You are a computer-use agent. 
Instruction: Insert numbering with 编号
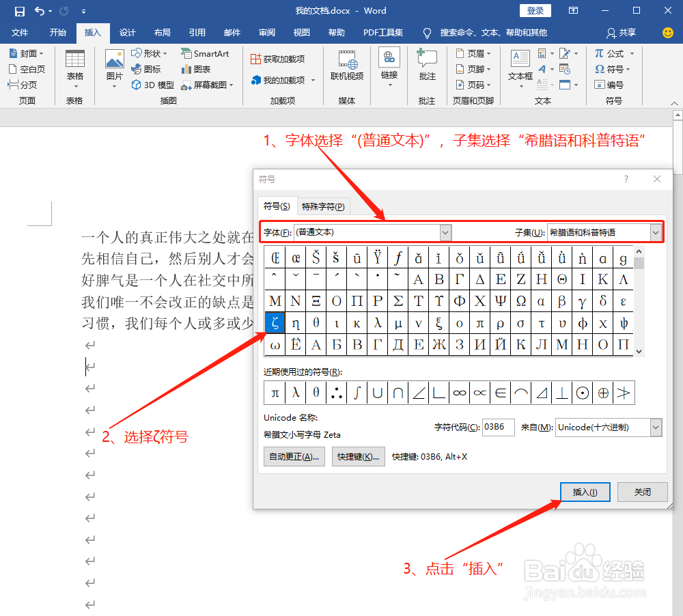[609, 85]
